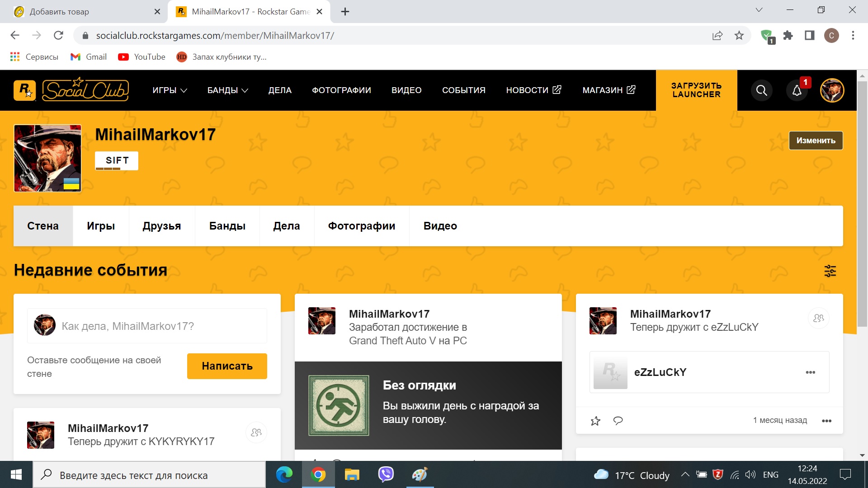The height and width of the screenshot is (488, 868).
Task: Click the ЗАГРУЗИТЬ LAUNCHER button
Action: click(696, 90)
